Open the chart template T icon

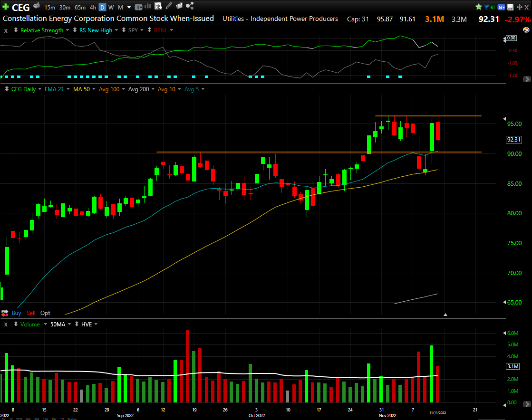[x=138, y=7]
